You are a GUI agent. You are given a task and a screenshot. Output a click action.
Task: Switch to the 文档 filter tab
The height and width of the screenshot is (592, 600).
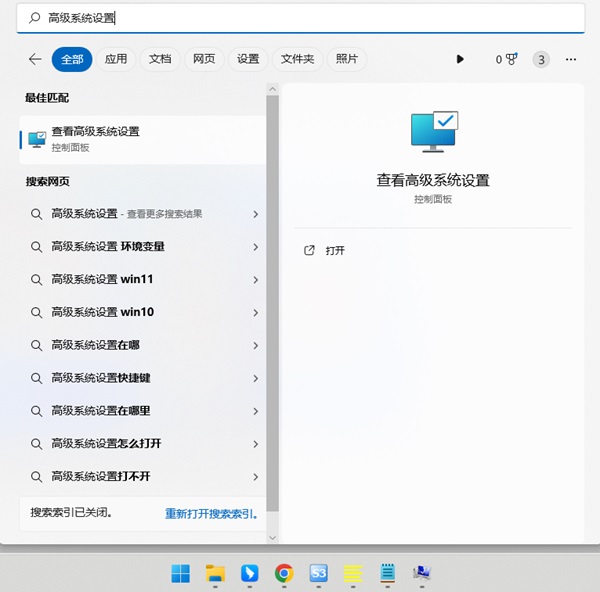(160, 59)
